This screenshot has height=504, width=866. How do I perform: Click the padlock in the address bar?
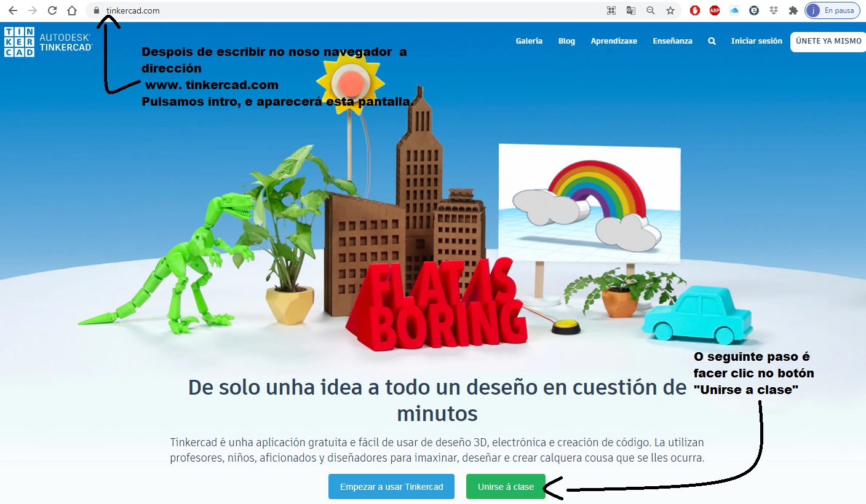[95, 10]
